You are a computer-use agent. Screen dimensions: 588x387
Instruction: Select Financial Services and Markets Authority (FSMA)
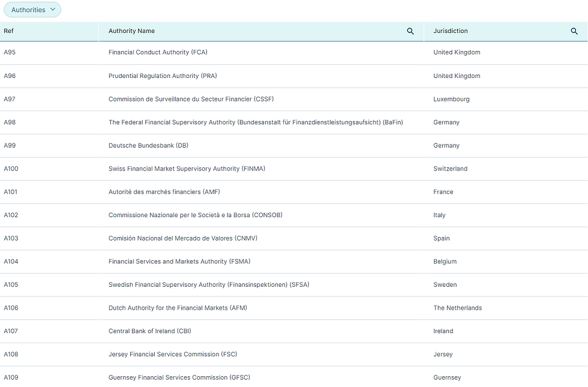[x=179, y=262]
